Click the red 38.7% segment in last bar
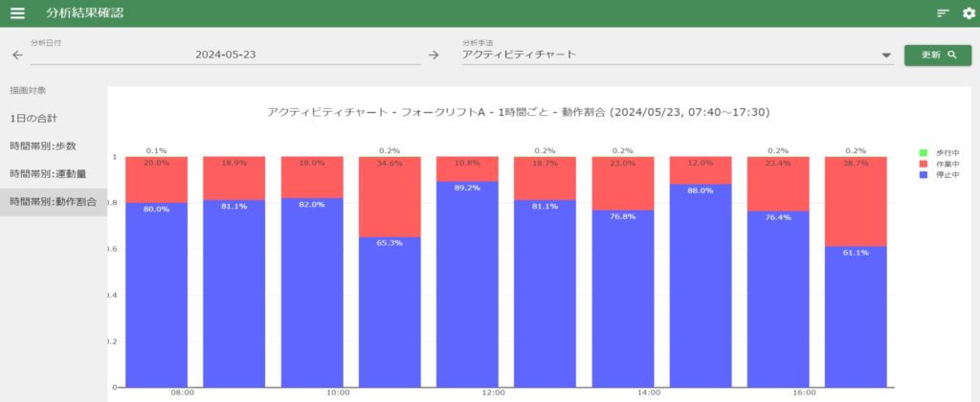The height and width of the screenshot is (402, 980). [x=855, y=201]
